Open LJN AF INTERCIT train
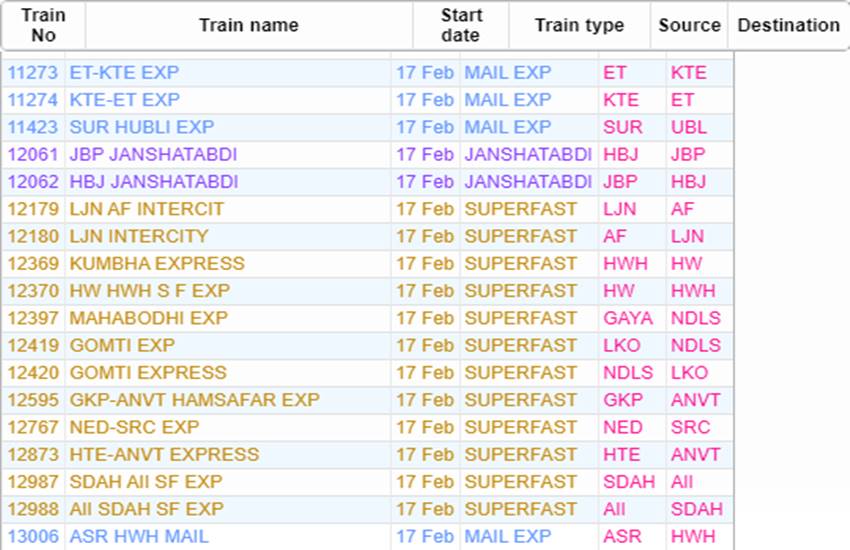850x550 pixels. (x=146, y=209)
